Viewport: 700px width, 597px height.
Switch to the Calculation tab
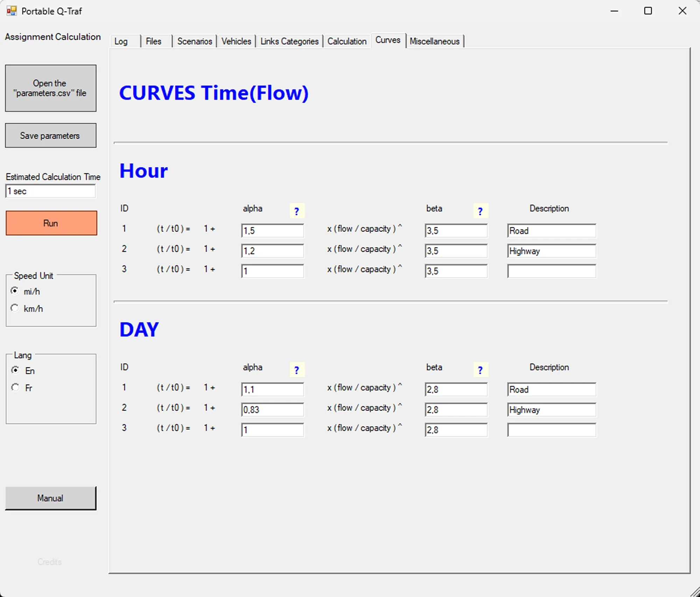tap(347, 41)
